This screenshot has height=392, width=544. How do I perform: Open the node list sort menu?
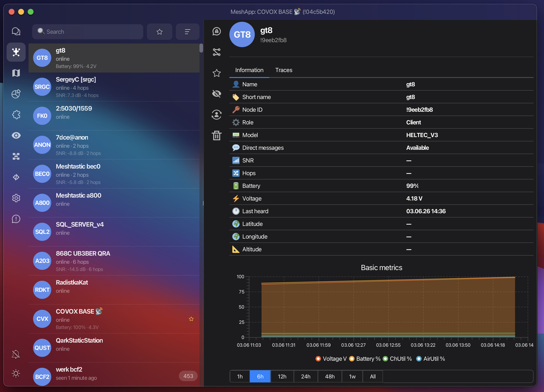click(x=188, y=32)
